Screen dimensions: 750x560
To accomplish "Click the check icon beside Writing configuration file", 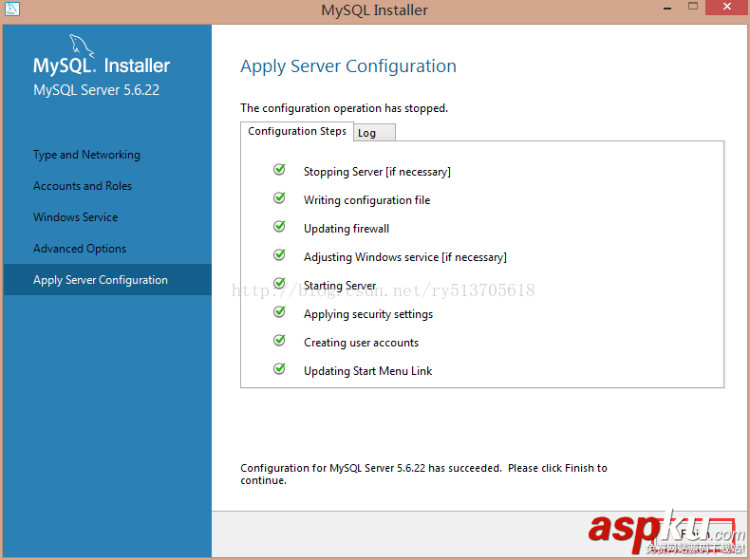I will pyautogui.click(x=279, y=198).
